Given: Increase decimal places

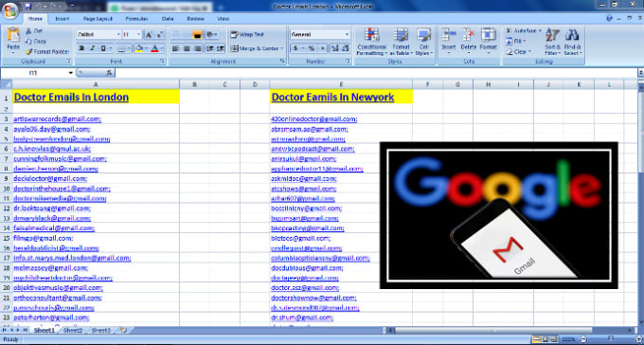Looking at the screenshot, I should (334, 48).
